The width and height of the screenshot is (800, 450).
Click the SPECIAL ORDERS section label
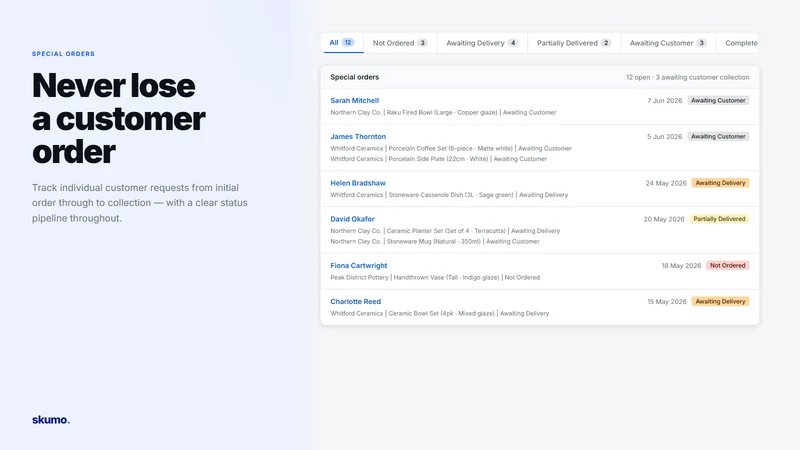click(63, 54)
